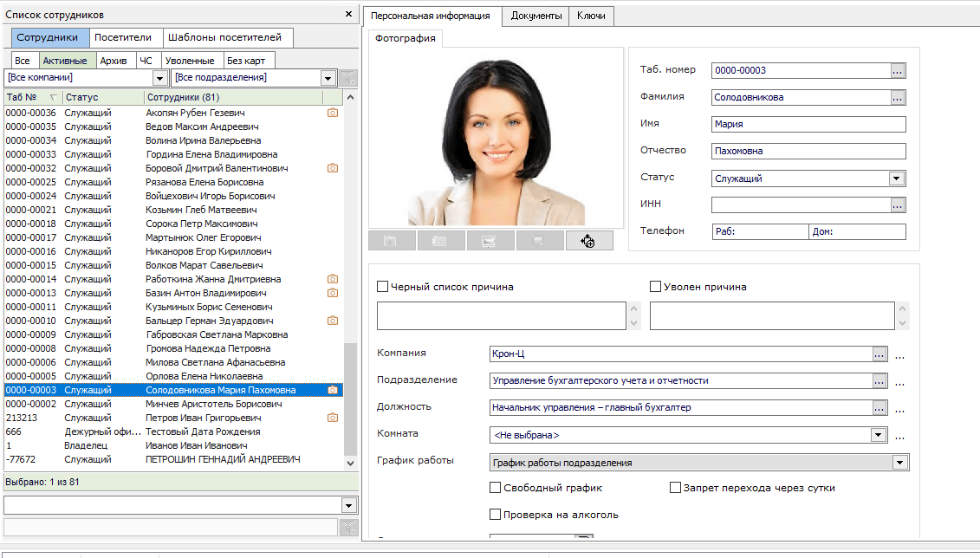The image size is (980, 558).
Task: Check the Уволен checkbox
Action: pos(656,287)
